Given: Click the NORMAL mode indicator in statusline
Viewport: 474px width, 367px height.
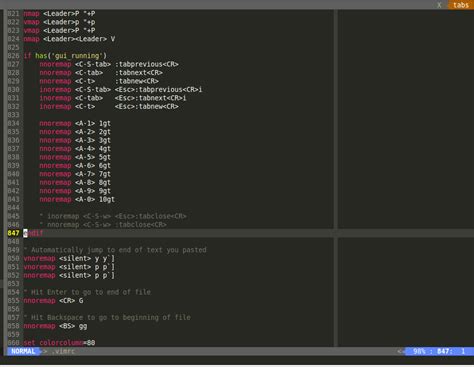Looking at the screenshot, I should (23, 351).
